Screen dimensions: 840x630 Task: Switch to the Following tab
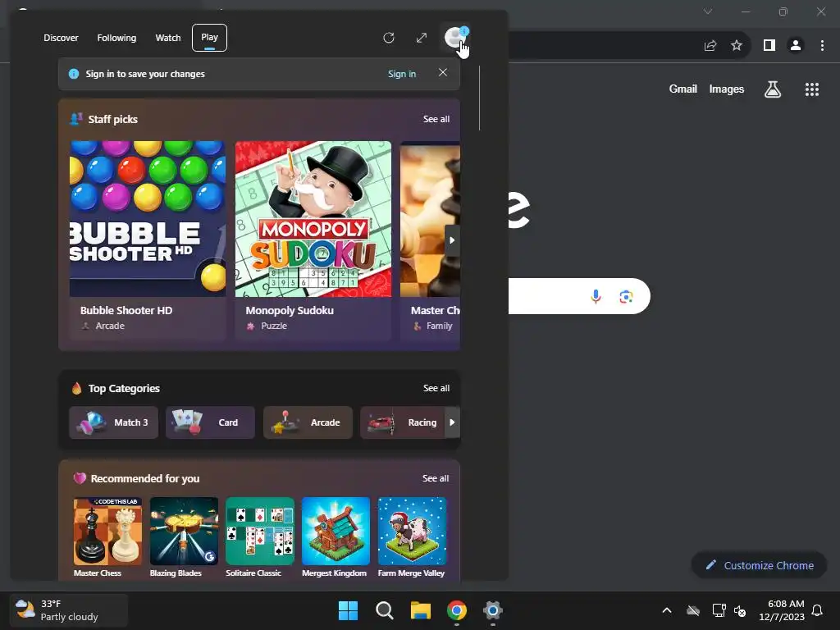tap(116, 38)
